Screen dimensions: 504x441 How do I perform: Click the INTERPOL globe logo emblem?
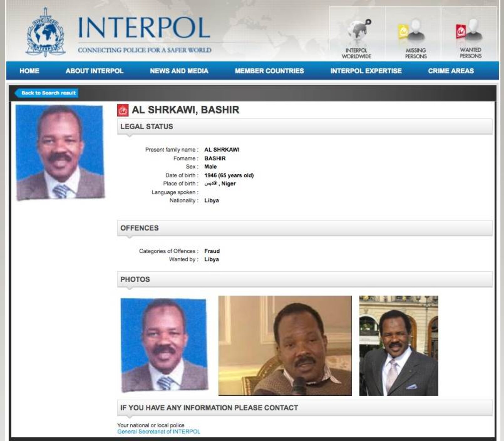[45, 33]
